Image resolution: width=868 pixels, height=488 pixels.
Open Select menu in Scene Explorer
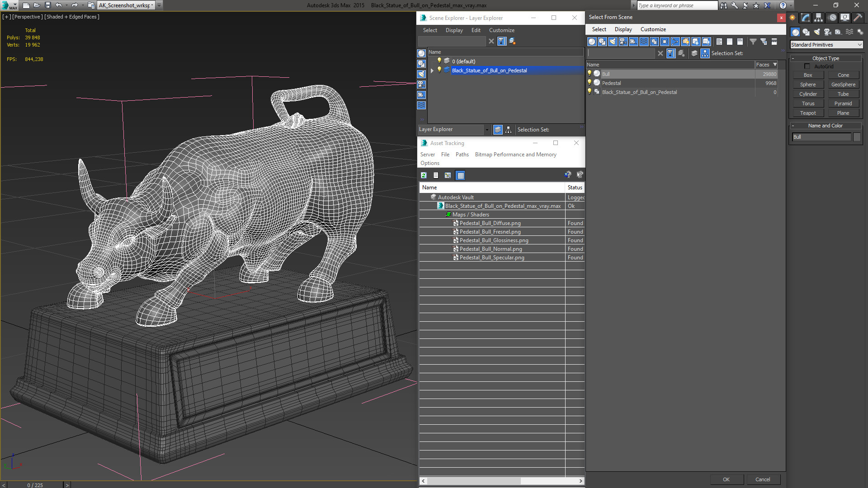click(x=430, y=30)
